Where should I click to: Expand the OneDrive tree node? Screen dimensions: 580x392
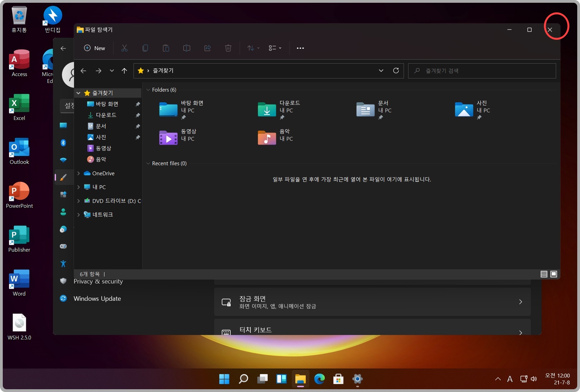click(79, 173)
